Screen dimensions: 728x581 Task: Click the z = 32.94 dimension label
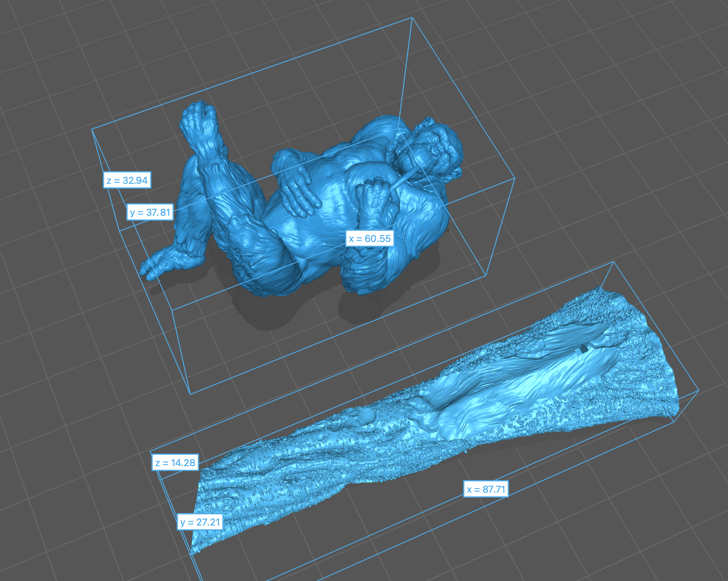127,180
